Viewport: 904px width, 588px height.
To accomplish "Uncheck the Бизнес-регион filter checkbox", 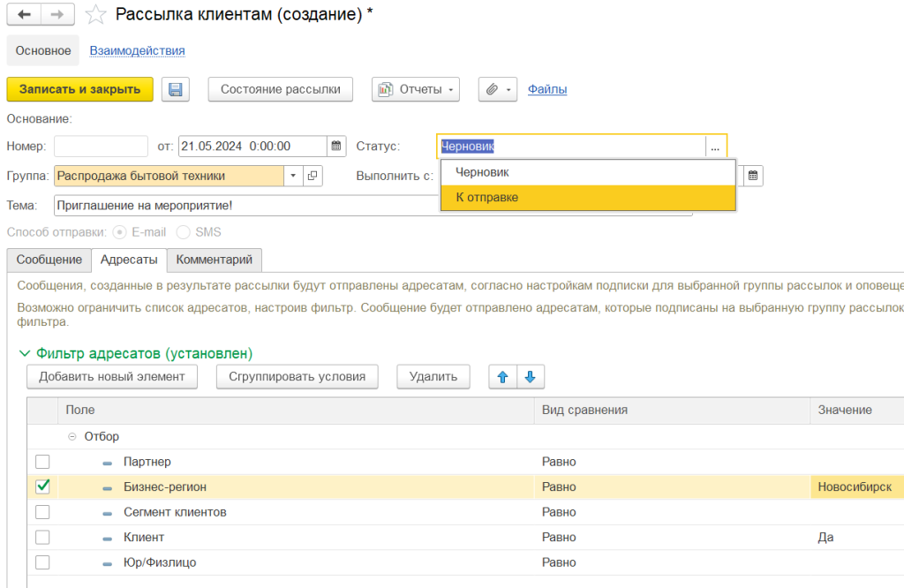I will (42, 486).
